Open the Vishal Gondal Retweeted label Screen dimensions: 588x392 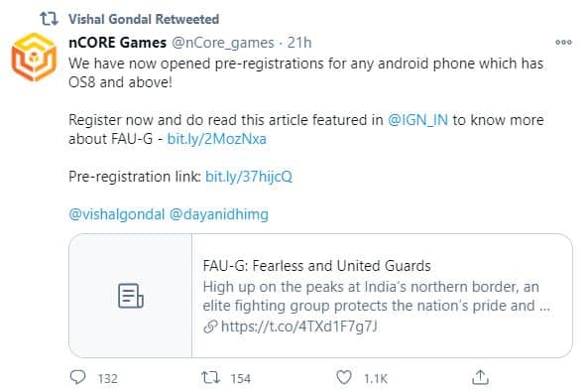point(144,19)
